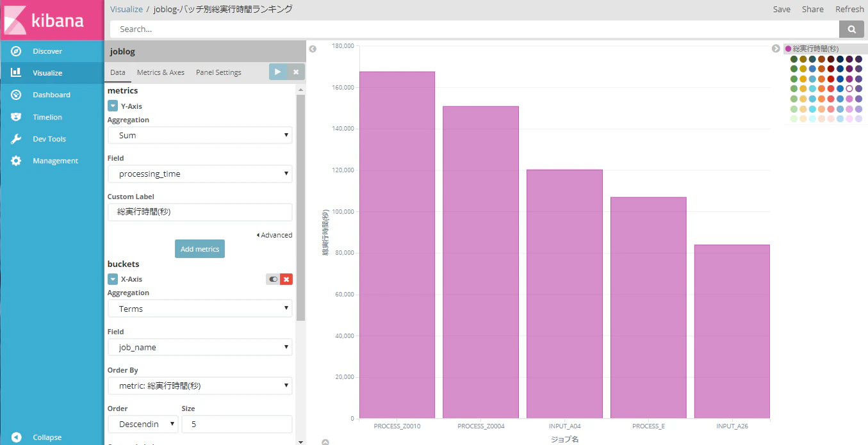Click the 総実行時間(秒) legend color dot
The width and height of the screenshot is (868, 445).
pyautogui.click(x=789, y=49)
